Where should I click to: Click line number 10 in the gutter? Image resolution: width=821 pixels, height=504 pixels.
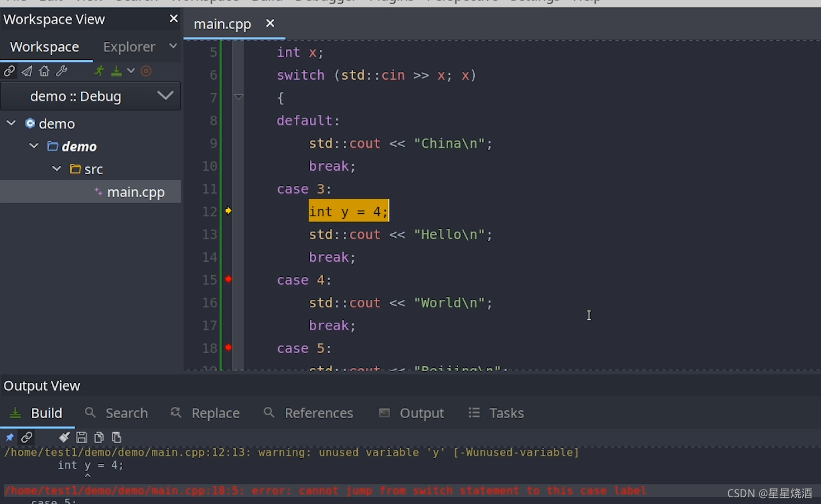tap(210, 166)
